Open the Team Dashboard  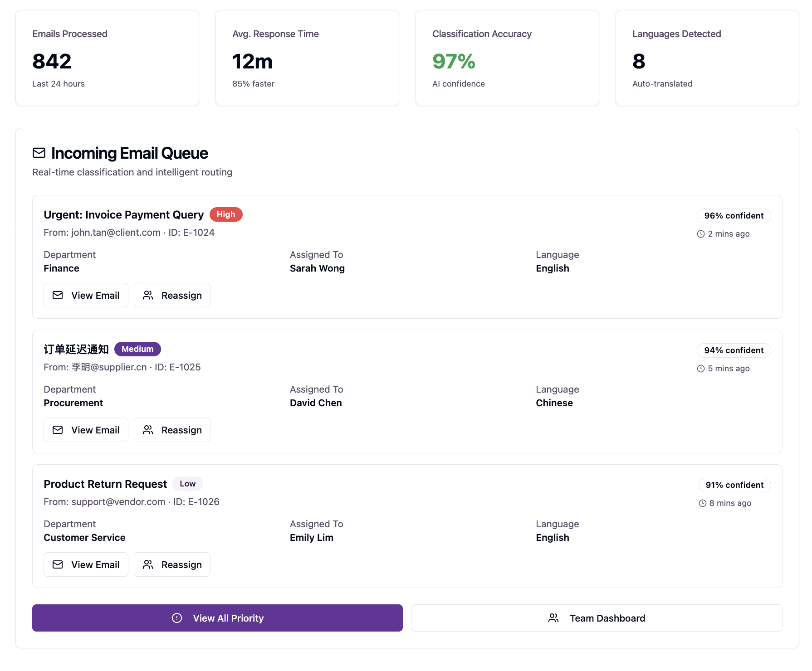click(597, 618)
